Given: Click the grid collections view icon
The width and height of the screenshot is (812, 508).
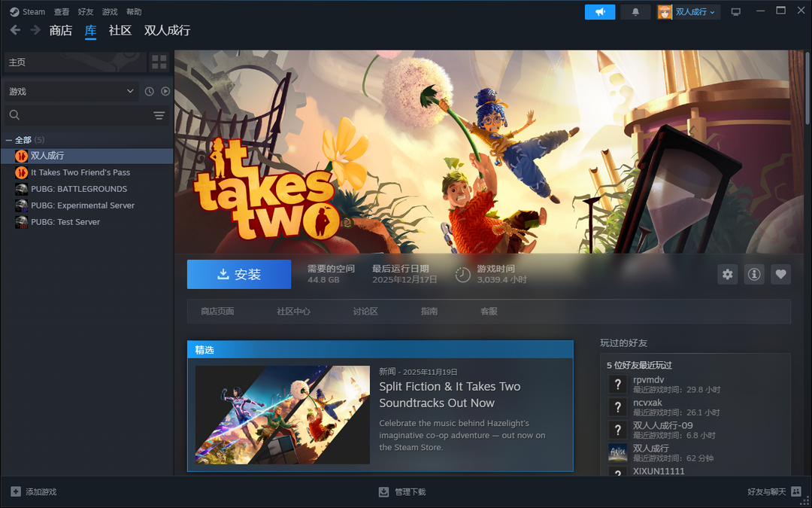Looking at the screenshot, I should tap(159, 62).
